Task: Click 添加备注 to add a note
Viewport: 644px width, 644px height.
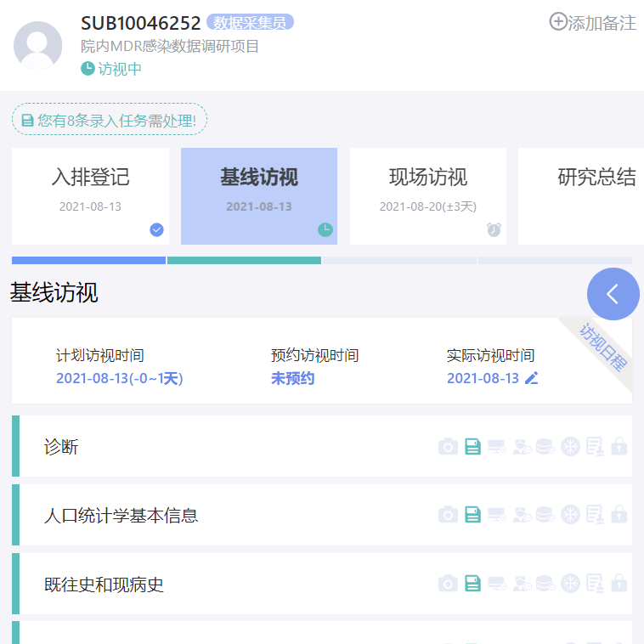Action: click(593, 22)
